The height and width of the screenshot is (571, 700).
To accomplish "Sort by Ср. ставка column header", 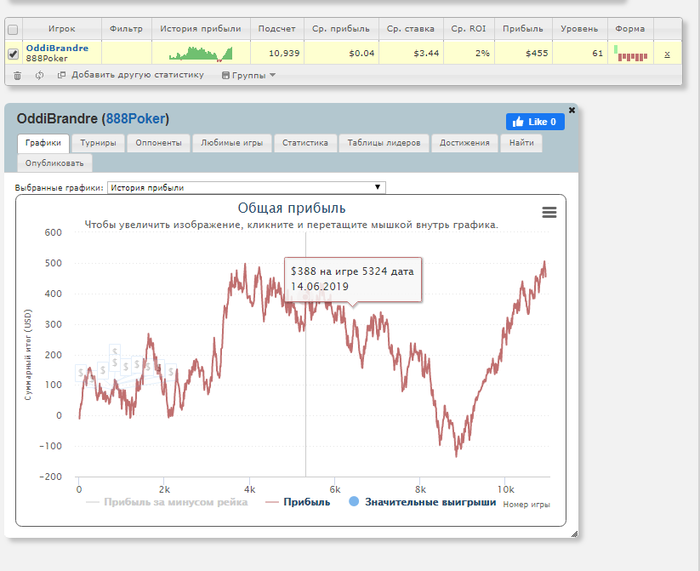I will pos(411,29).
